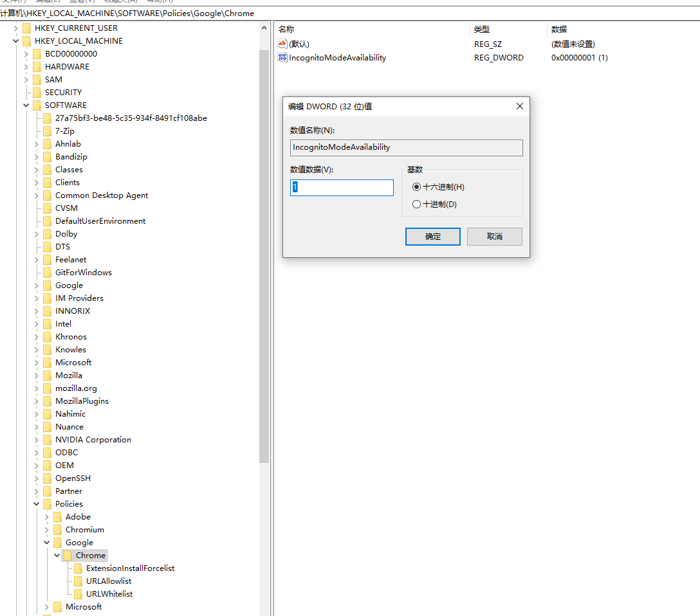Select the Nahimic key

pyautogui.click(x=70, y=414)
